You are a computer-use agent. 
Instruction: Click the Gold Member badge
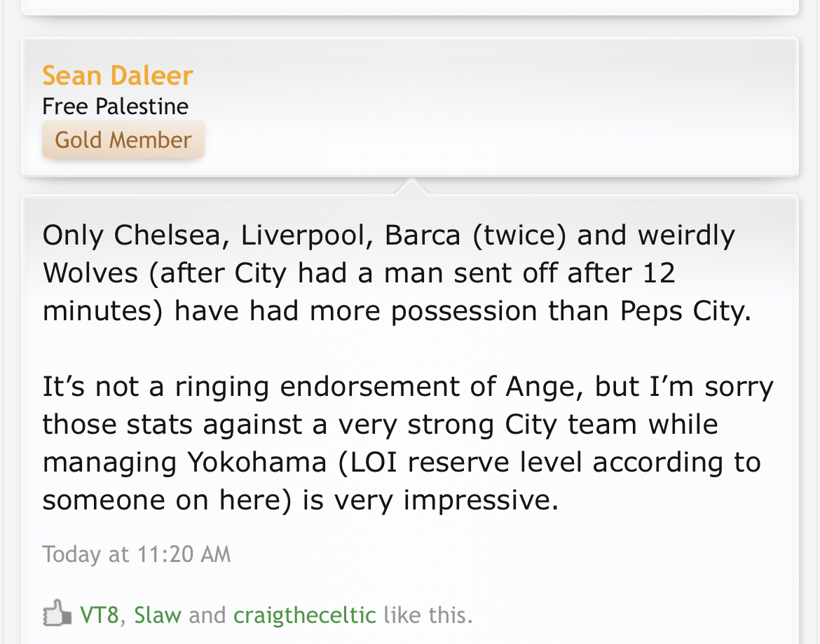pyautogui.click(x=123, y=139)
